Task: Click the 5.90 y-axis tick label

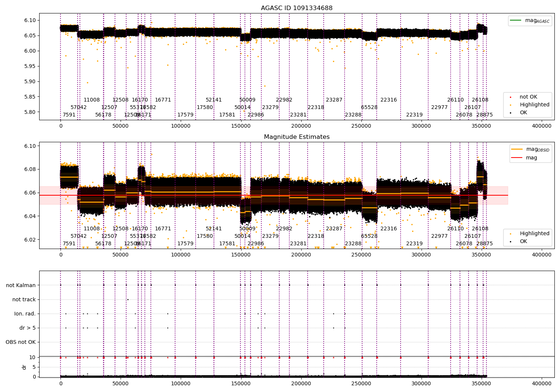Action: 30,81
